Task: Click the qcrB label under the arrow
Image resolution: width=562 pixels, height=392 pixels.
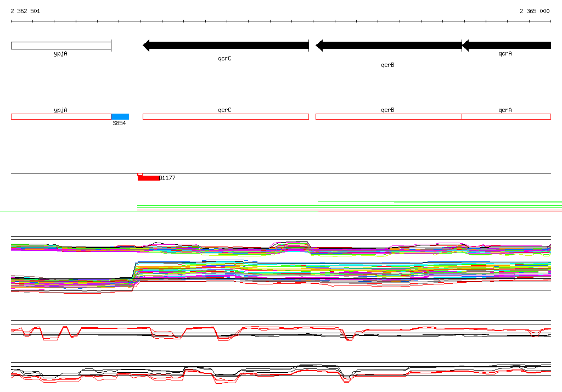Action: pos(388,65)
